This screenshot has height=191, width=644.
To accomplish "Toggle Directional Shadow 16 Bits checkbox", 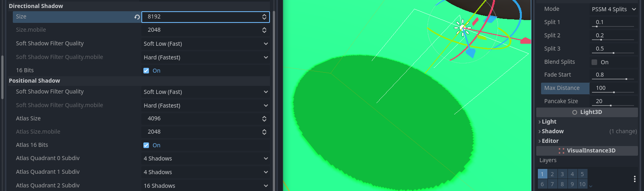I will (146, 71).
